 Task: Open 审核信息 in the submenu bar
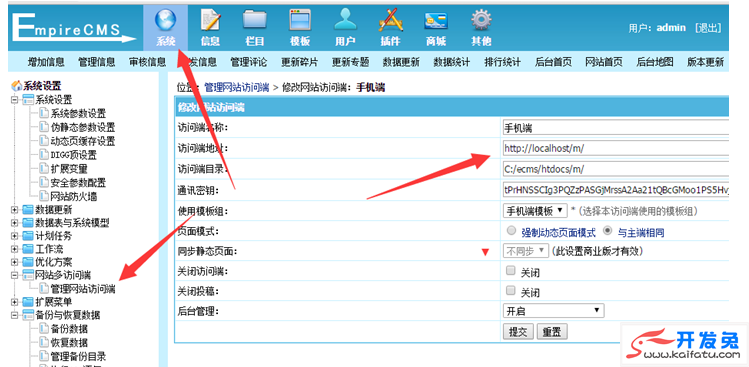click(x=148, y=62)
